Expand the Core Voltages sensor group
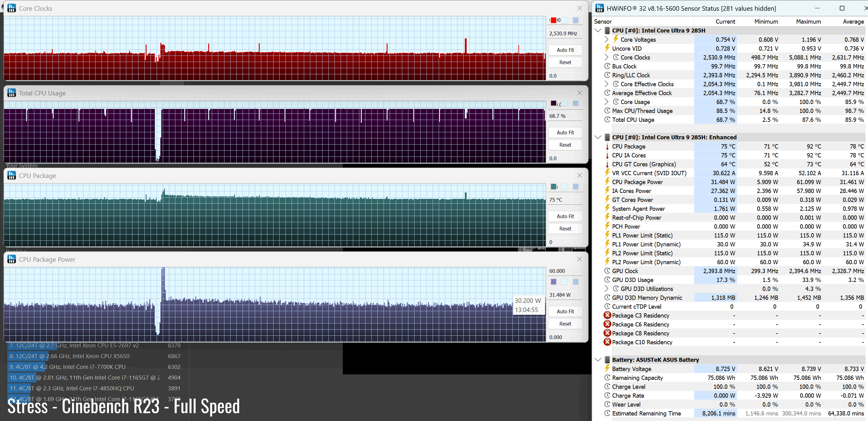The image size is (868, 421). (606, 40)
